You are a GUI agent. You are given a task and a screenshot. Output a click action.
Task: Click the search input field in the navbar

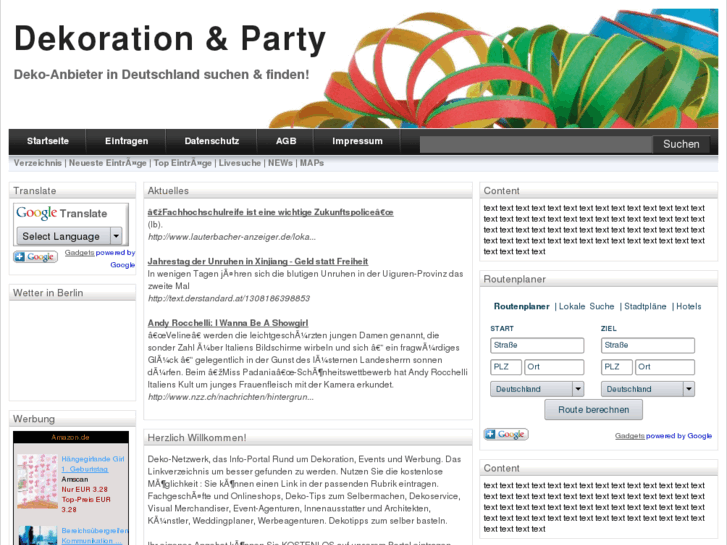[536, 144]
